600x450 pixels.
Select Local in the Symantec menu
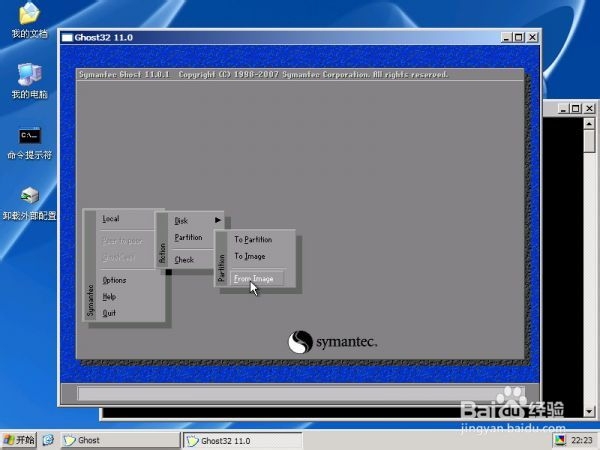point(111,219)
